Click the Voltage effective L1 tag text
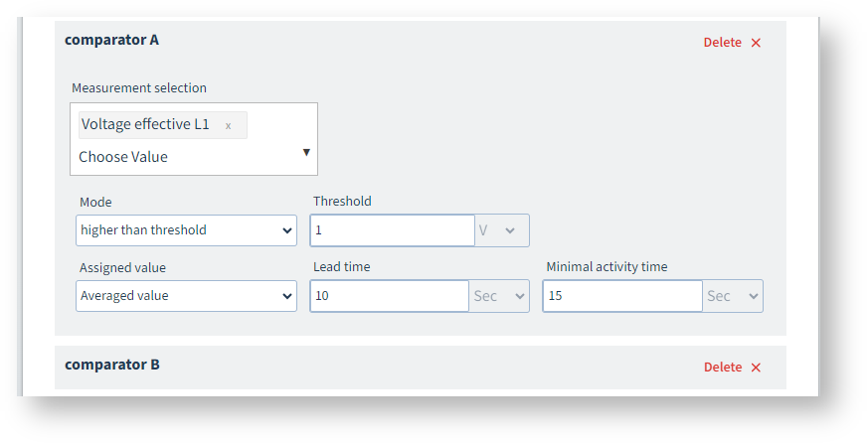 pos(145,124)
